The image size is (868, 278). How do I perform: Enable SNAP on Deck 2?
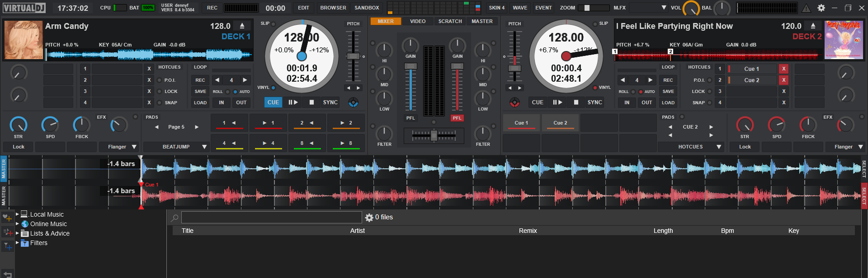709,103
